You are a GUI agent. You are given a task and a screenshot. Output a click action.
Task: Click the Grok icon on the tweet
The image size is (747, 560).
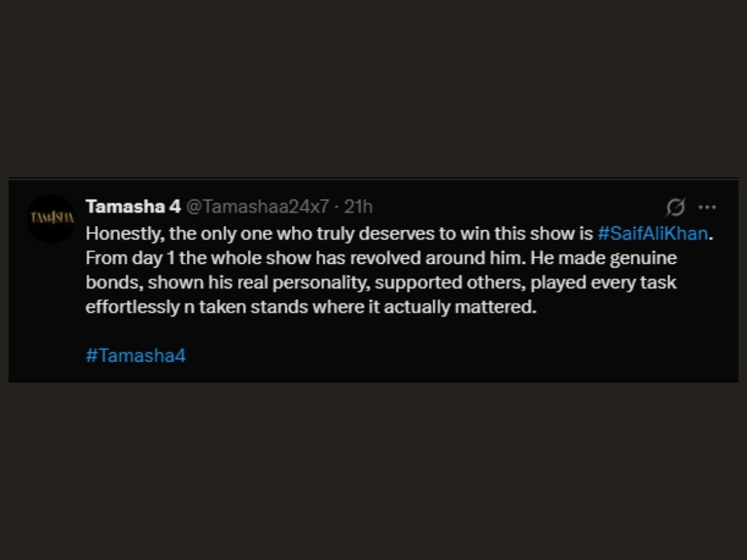(x=675, y=207)
